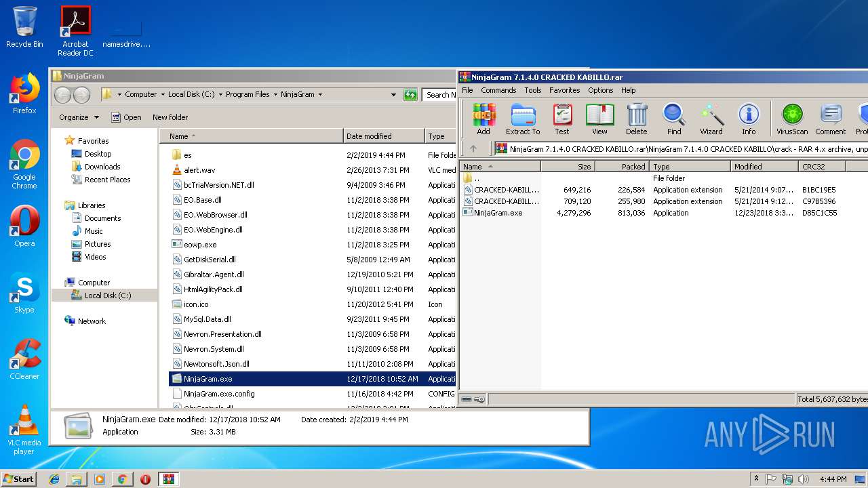Launch CCleaner from the desktop
Viewport: 868px width, 488px height.
pos(24,359)
